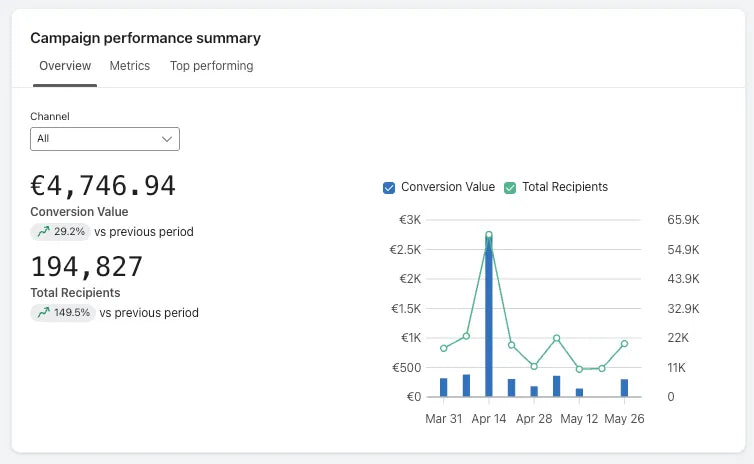Click the trend arrow icon beside 29.2%
754x464 pixels.
point(42,232)
